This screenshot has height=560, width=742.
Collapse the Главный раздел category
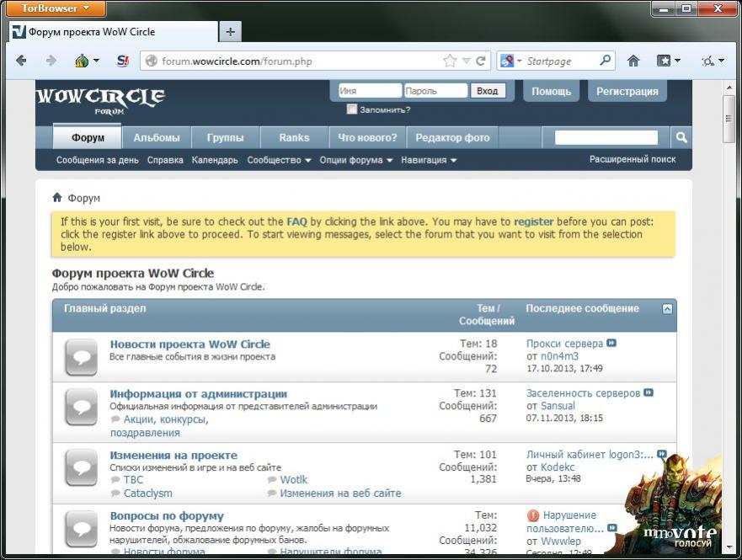(x=667, y=309)
